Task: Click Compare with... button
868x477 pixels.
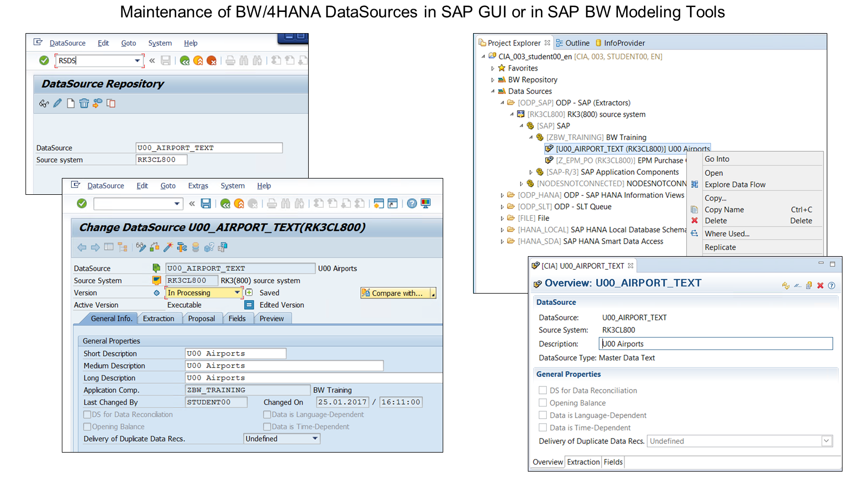Action: click(x=398, y=293)
